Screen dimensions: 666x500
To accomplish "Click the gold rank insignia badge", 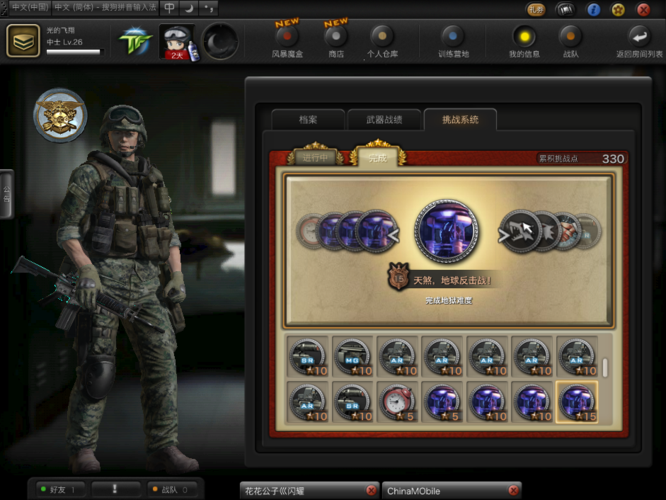I will [23, 41].
